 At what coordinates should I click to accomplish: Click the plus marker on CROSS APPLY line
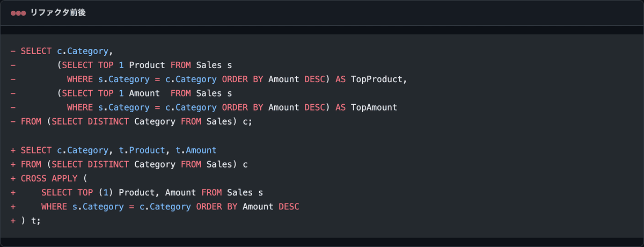pos(13,178)
